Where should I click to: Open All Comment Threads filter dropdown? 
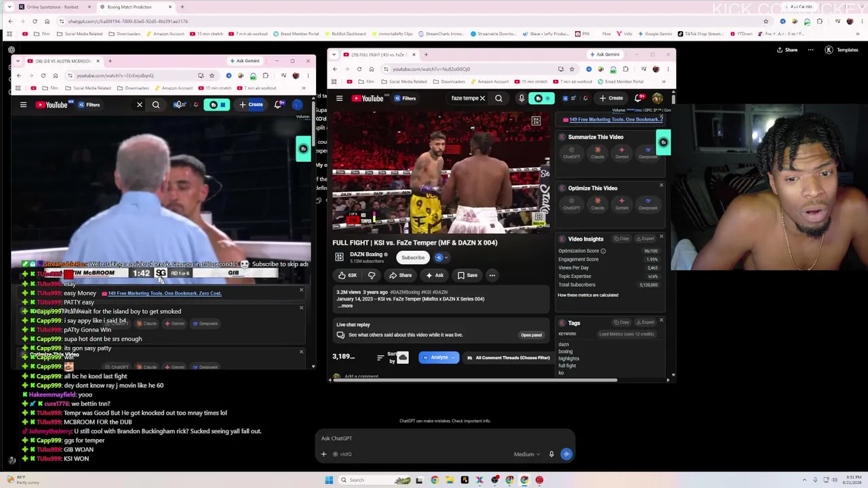(x=509, y=357)
